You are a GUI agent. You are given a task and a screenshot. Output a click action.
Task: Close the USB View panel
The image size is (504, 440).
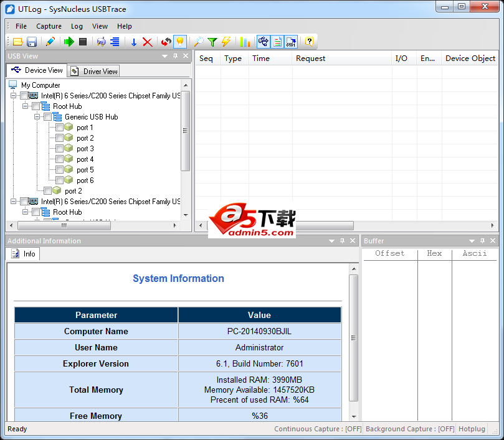[186, 56]
